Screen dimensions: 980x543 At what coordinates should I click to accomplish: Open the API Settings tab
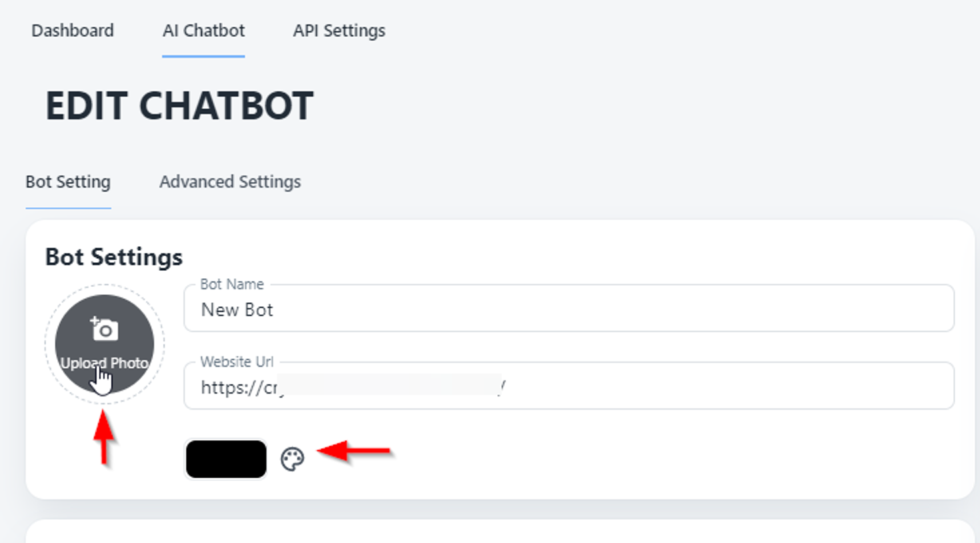click(339, 30)
